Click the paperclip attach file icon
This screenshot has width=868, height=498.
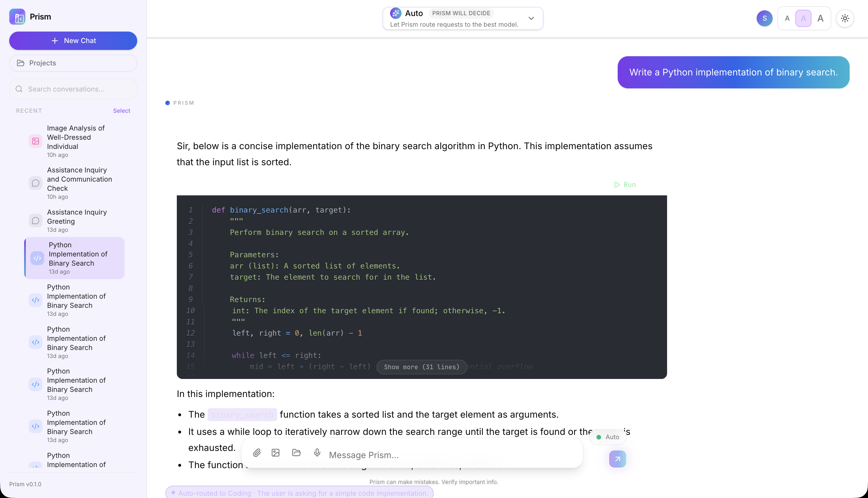coord(257,453)
